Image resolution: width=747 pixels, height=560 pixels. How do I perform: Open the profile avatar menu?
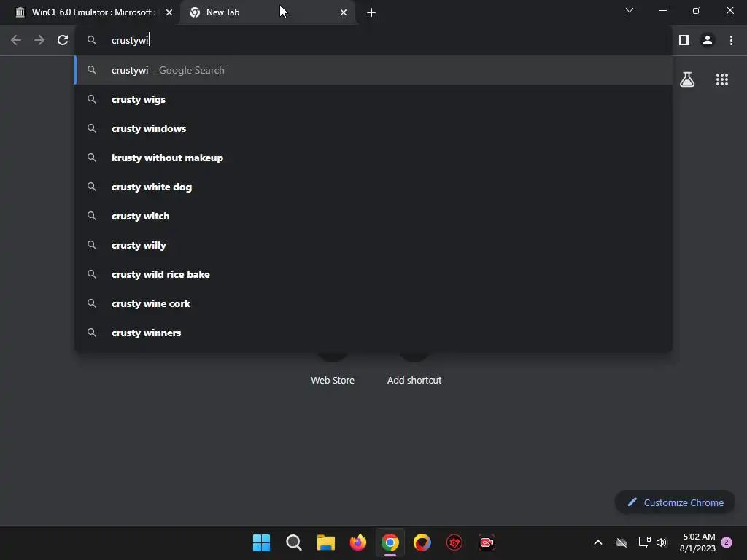click(708, 41)
